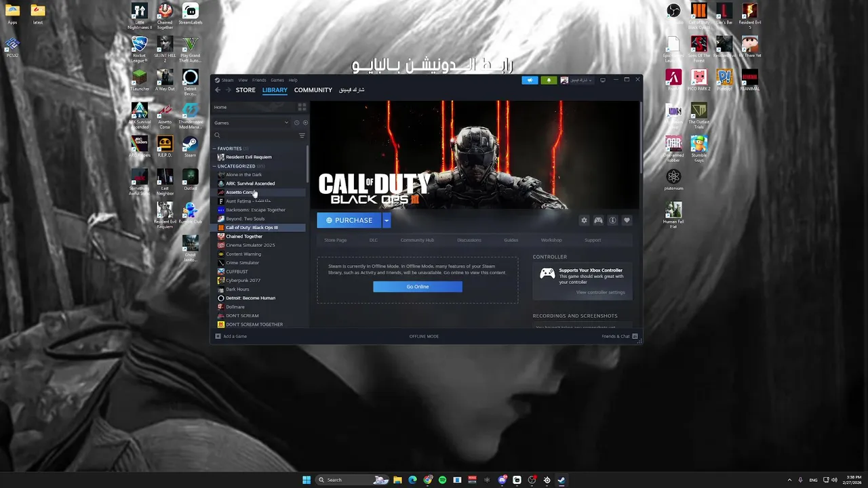Open Spotify from taskbar

pos(442,480)
